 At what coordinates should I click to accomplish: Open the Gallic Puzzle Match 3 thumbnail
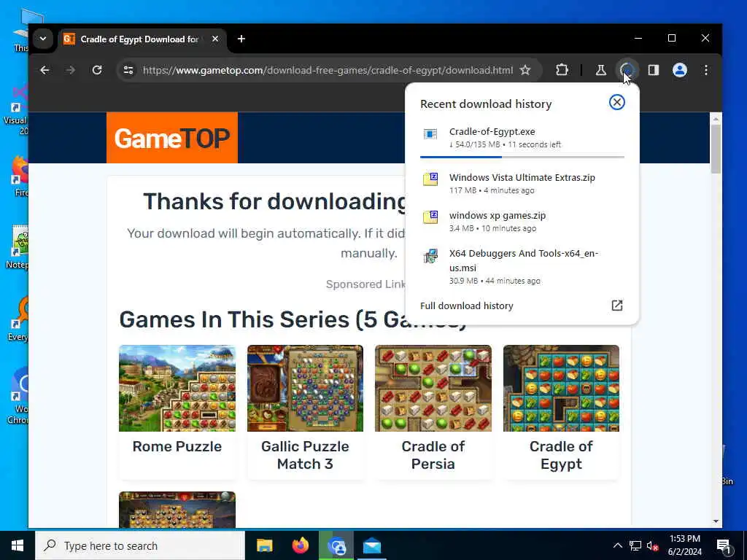click(x=305, y=388)
